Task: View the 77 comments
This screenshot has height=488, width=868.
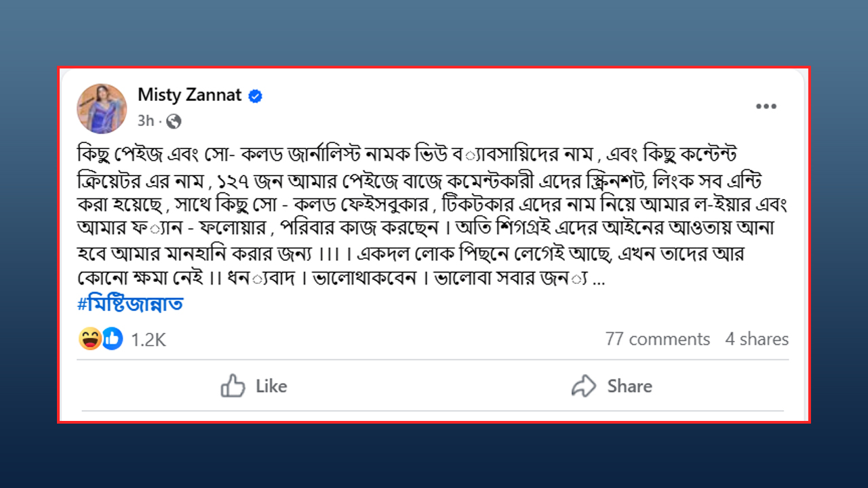Action: click(657, 339)
